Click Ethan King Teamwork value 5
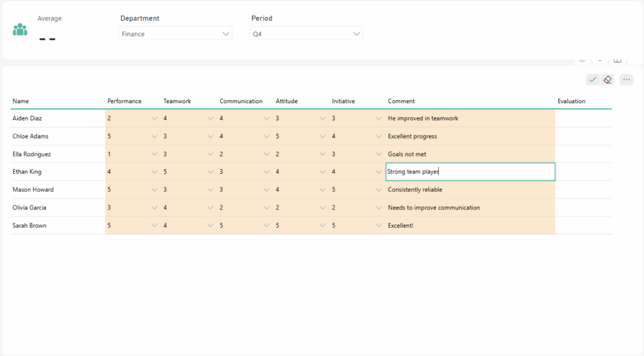 pos(165,172)
